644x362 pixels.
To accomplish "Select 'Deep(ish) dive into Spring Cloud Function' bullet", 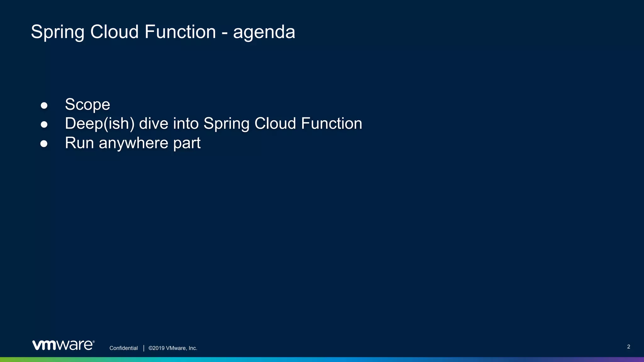I will tap(214, 123).
